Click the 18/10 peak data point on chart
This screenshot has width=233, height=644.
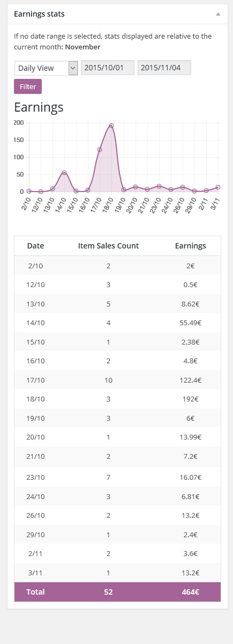(x=111, y=126)
